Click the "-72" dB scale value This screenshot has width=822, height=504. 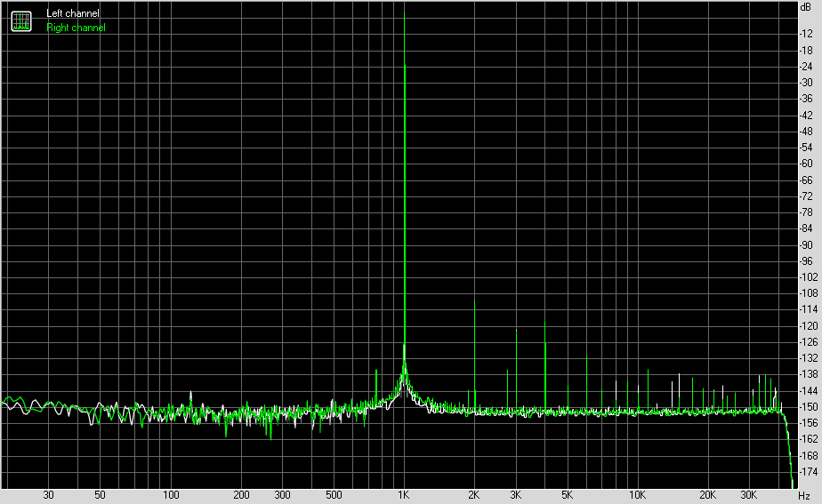806,196
